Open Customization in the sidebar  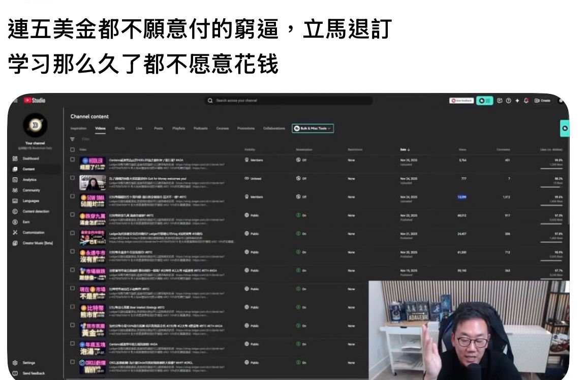tap(33, 233)
